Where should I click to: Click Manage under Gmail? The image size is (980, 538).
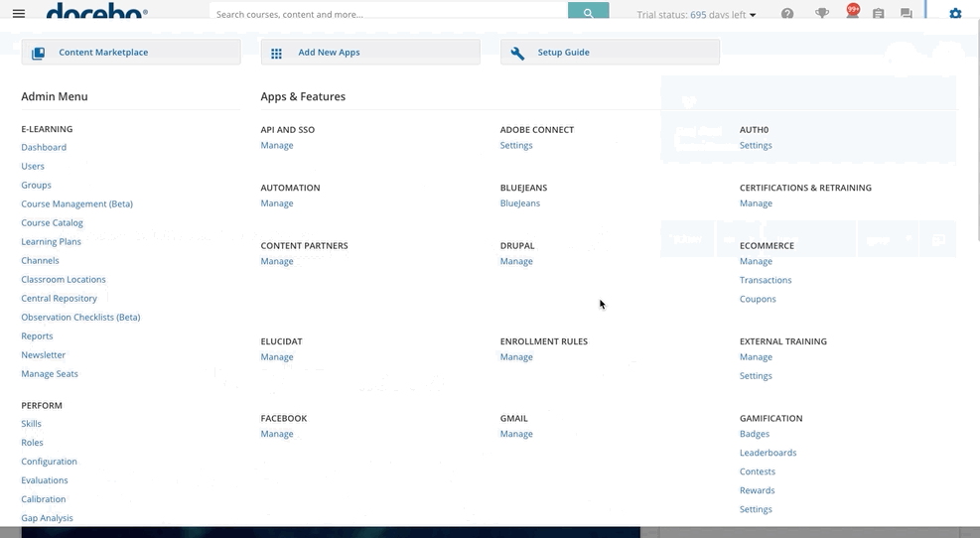516,434
